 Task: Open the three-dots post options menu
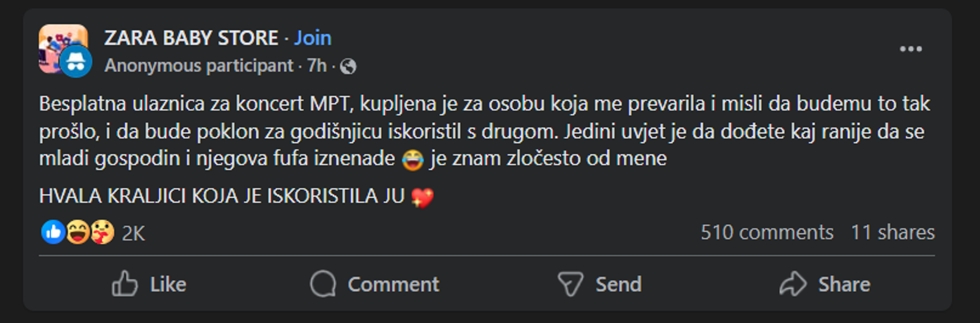pos(910,49)
